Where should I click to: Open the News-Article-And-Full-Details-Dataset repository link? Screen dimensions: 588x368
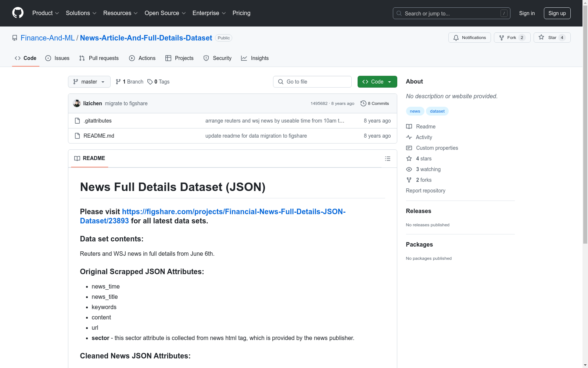146,38
